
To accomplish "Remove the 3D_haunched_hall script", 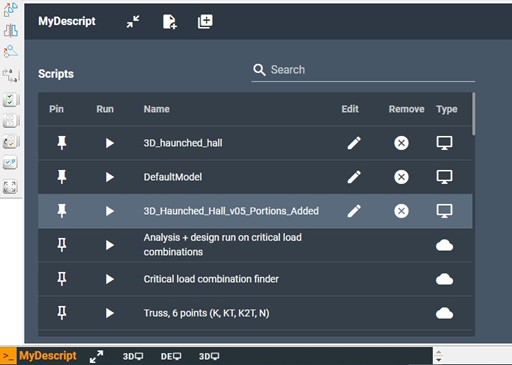I will click(x=401, y=143).
